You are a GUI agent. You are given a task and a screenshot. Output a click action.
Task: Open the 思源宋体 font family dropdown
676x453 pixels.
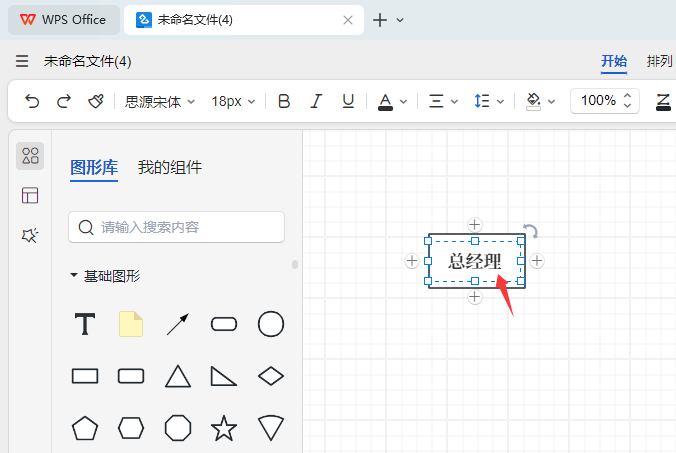click(x=160, y=102)
